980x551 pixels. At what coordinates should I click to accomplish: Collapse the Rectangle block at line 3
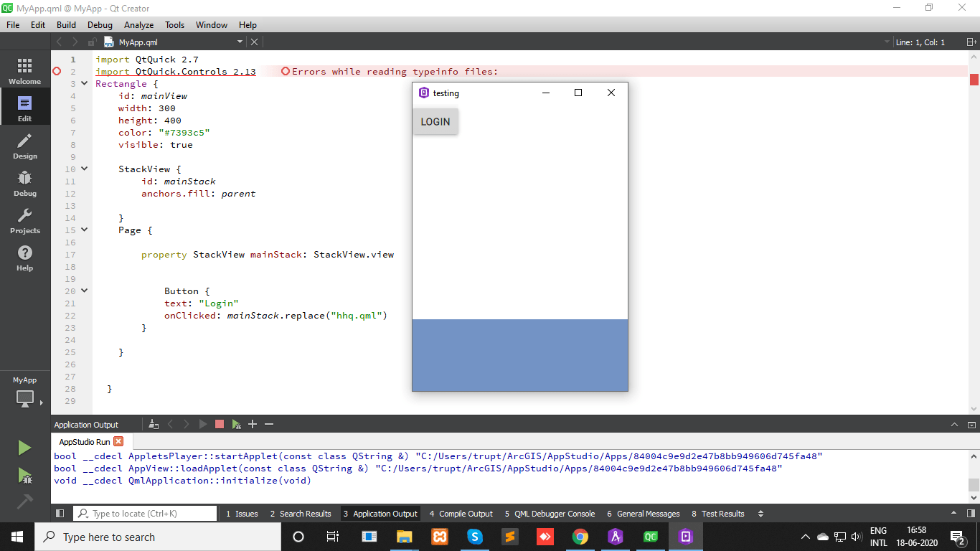click(85, 84)
